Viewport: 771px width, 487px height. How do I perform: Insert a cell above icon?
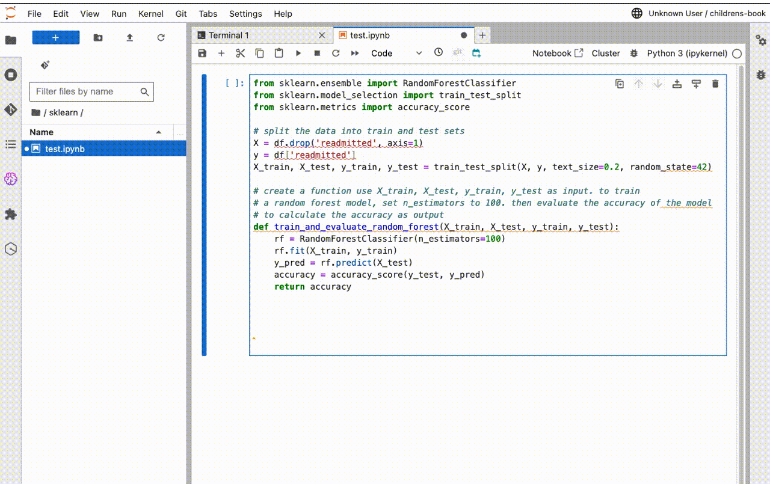click(x=677, y=84)
